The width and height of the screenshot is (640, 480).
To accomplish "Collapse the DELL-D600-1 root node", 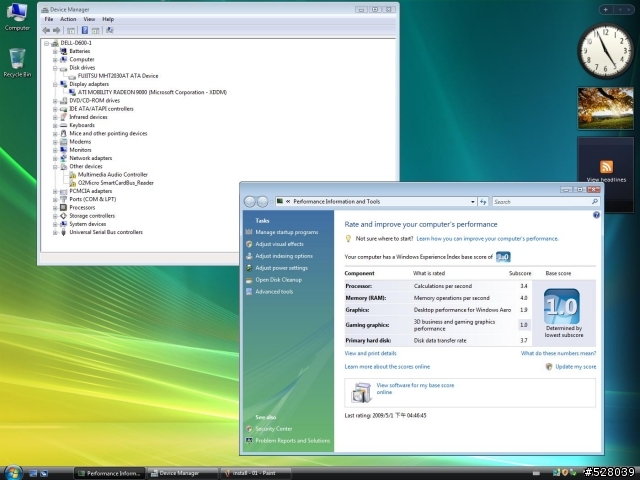I will coord(47,43).
